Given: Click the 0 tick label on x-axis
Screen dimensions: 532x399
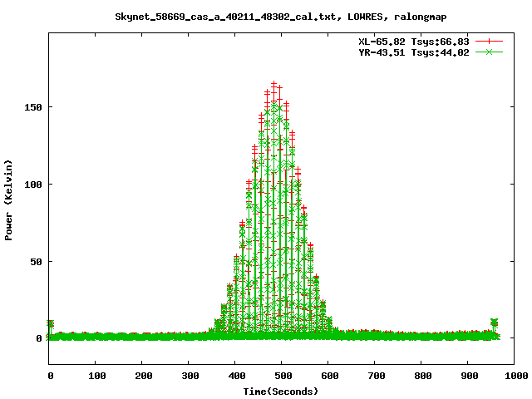Looking at the screenshot, I should pyautogui.click(x=51, y=376).
